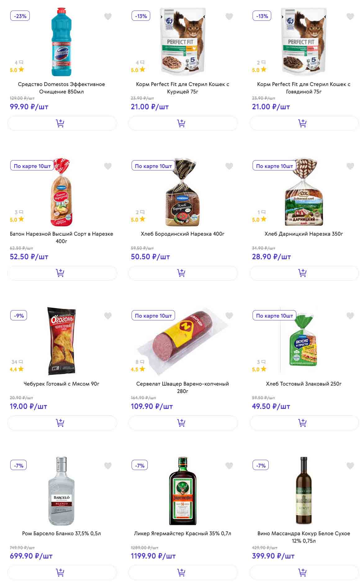The image size is (364, 588).
Task: Open Хлеб Тостовый Злаковый 250г product link
Action: click(x=303, y=384)
